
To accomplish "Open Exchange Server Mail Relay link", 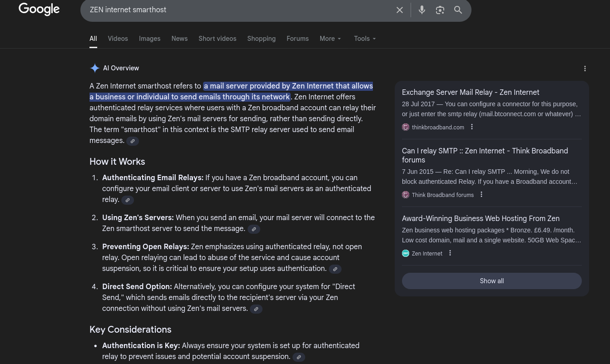I will click(x=471, y=93).
